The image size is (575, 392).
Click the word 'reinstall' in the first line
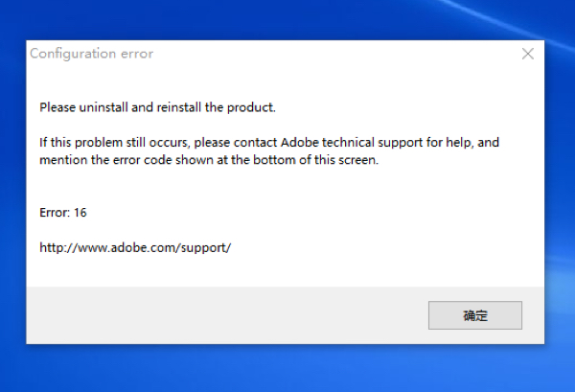(x=179, y=107)
